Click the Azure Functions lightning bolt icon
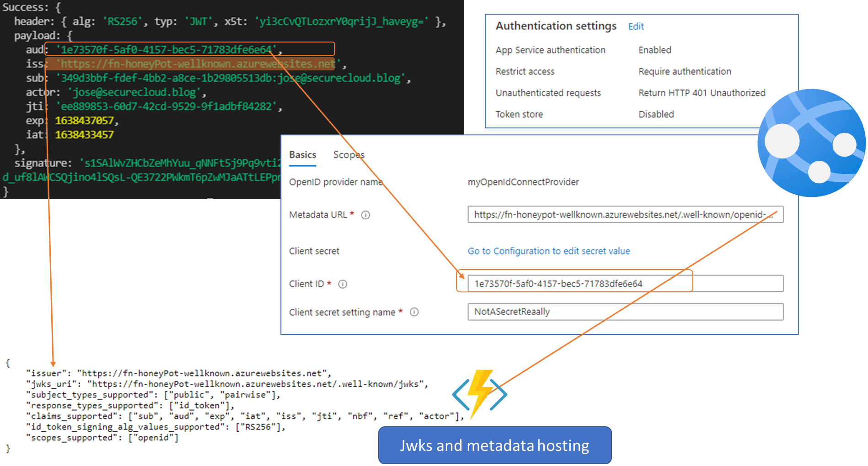Viewport: 868px width, 466px height. tap(480, 393)
